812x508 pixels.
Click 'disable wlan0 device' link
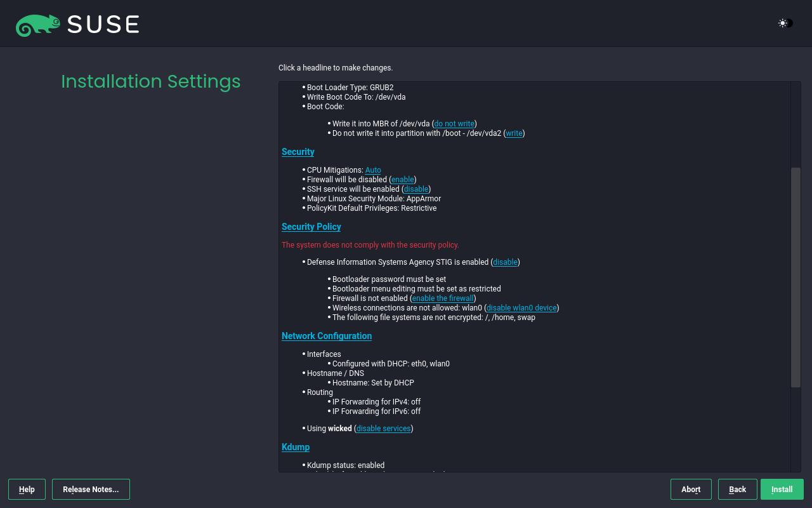pyautogui.click(x=521, y=308)
